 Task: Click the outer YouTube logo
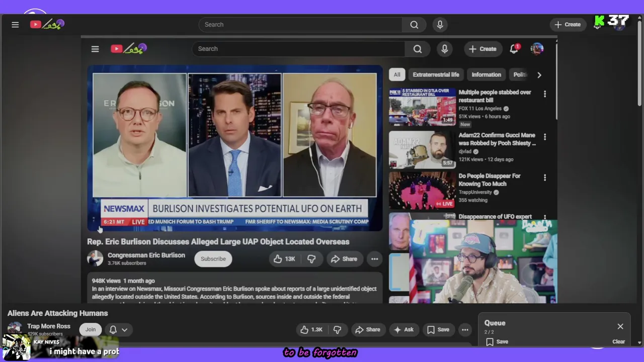(x=47, y=24)
